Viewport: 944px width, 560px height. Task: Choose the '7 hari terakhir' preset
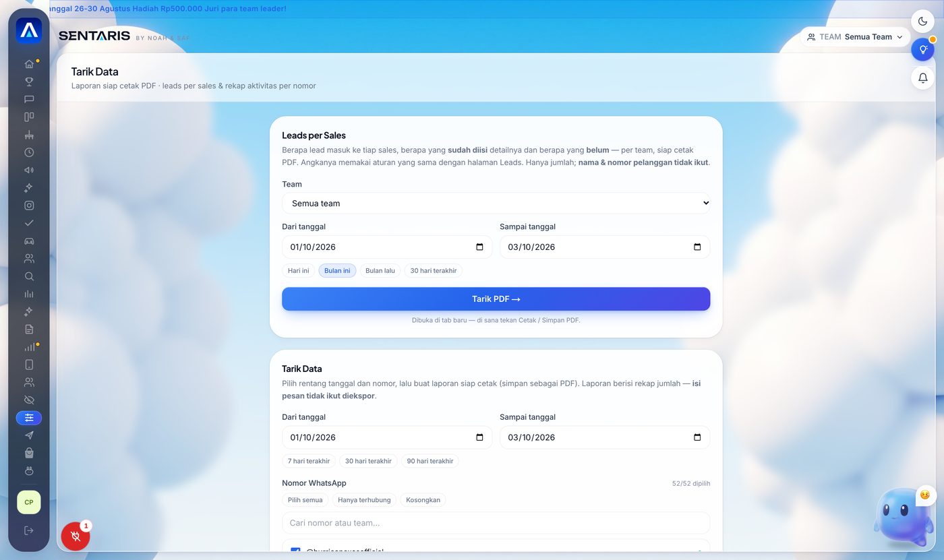click(309, 461)
